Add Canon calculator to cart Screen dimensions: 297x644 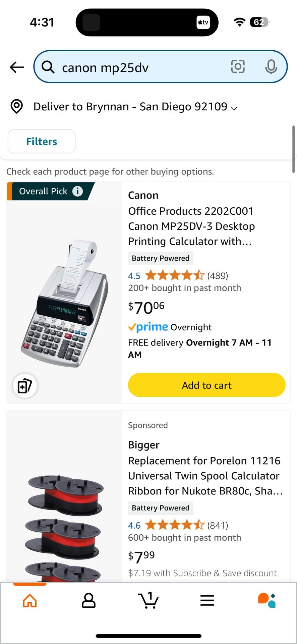(206, 385)
